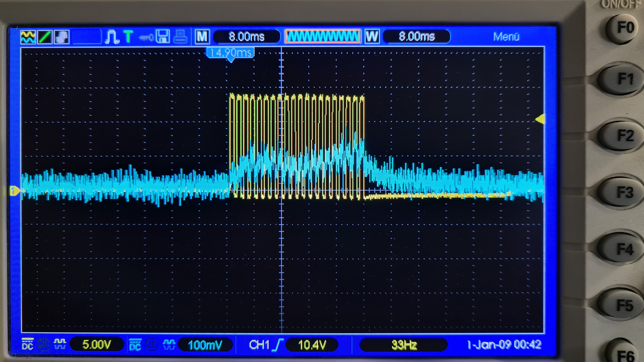The height and width of the screenshot is (362, 644).
Task: Click the floppy disk save icon
Action: [163, 37]
